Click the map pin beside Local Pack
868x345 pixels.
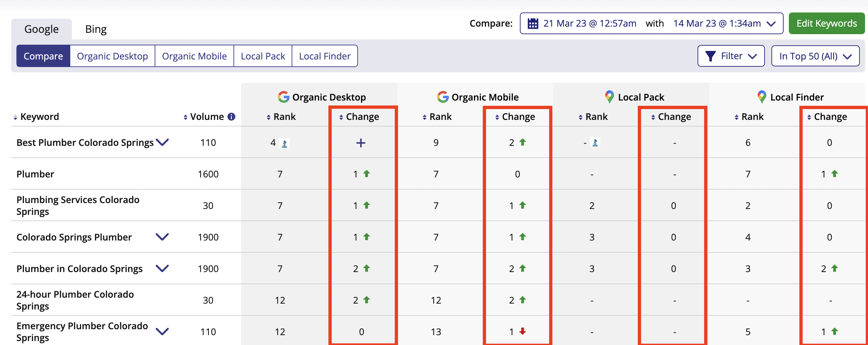[x=609, y=97]
